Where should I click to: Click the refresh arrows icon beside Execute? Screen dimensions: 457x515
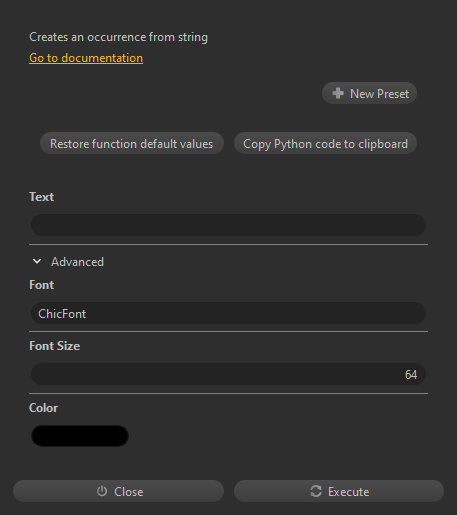316,491
